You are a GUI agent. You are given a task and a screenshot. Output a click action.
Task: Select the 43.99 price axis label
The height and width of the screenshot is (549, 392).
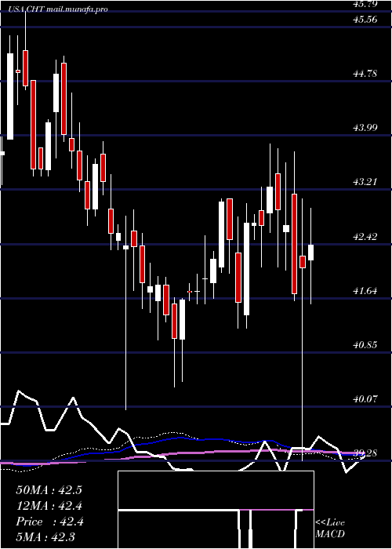point(365,127)
